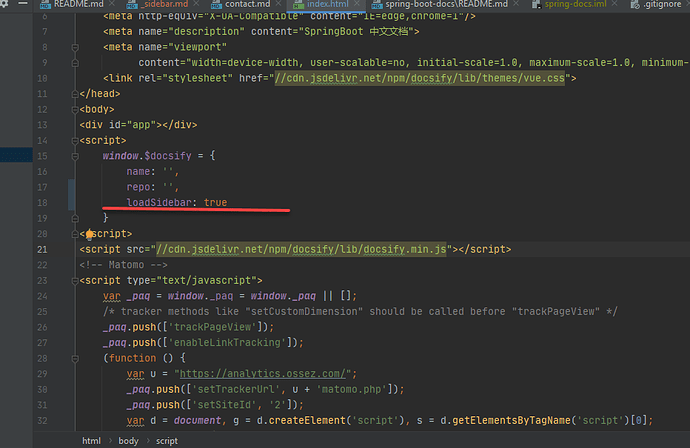
Task: Click the orange bulb icon at line 20
Action: pos(89,234)
